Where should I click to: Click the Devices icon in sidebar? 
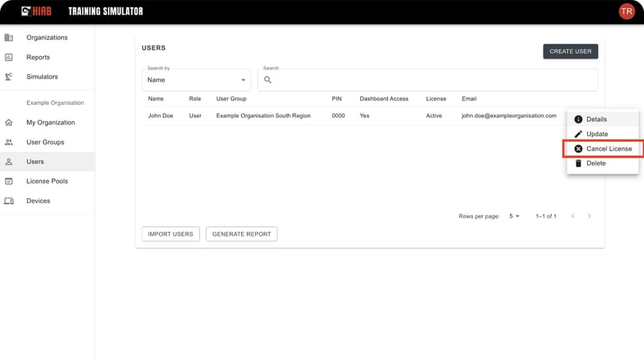[x=9, y=201]
